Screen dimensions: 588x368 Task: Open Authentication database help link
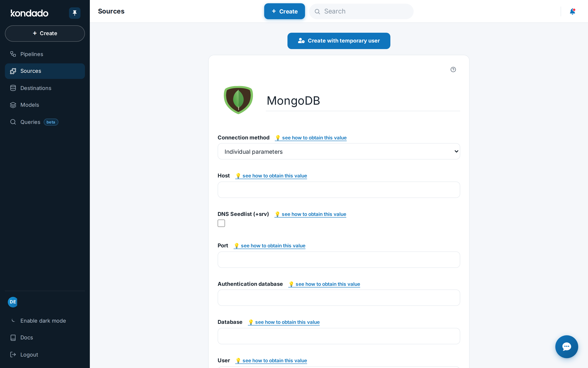pyautogui.click(x=324, y=284)
